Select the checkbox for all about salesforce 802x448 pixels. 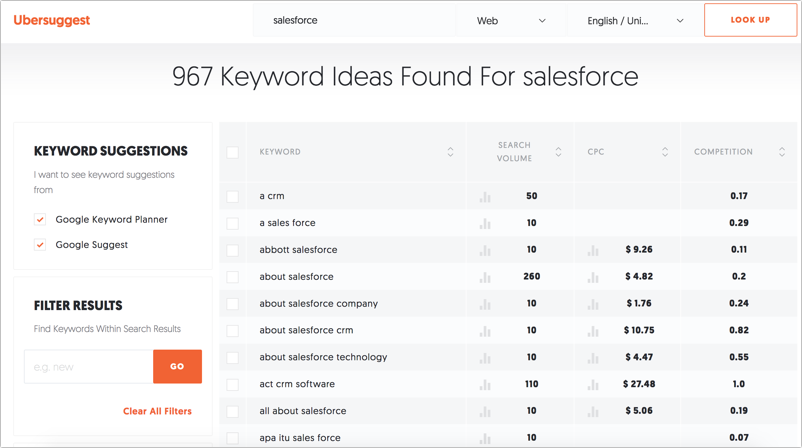click(232, 411)
